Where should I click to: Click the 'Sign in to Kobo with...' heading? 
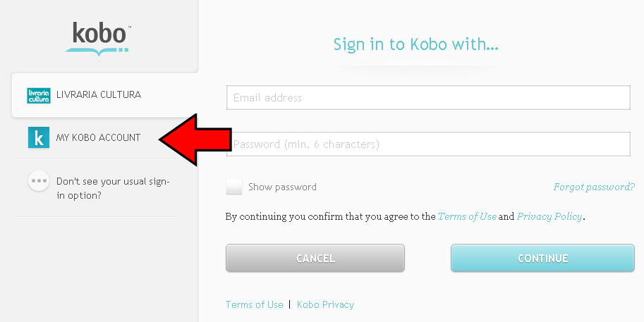click(415, 44)
